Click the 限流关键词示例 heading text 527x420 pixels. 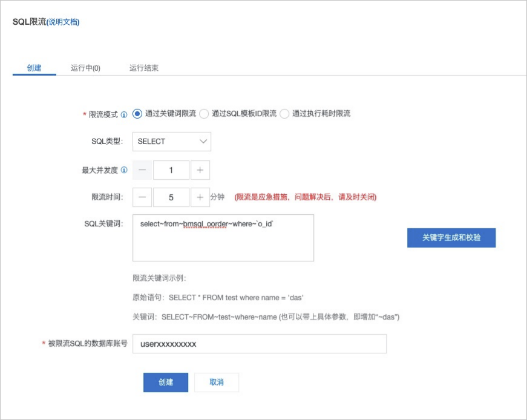point(159,278)
